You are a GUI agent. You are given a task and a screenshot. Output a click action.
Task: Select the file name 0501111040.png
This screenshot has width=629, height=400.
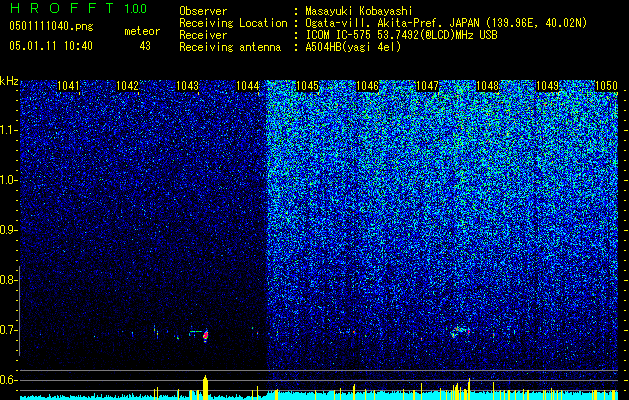pos(51,26)
